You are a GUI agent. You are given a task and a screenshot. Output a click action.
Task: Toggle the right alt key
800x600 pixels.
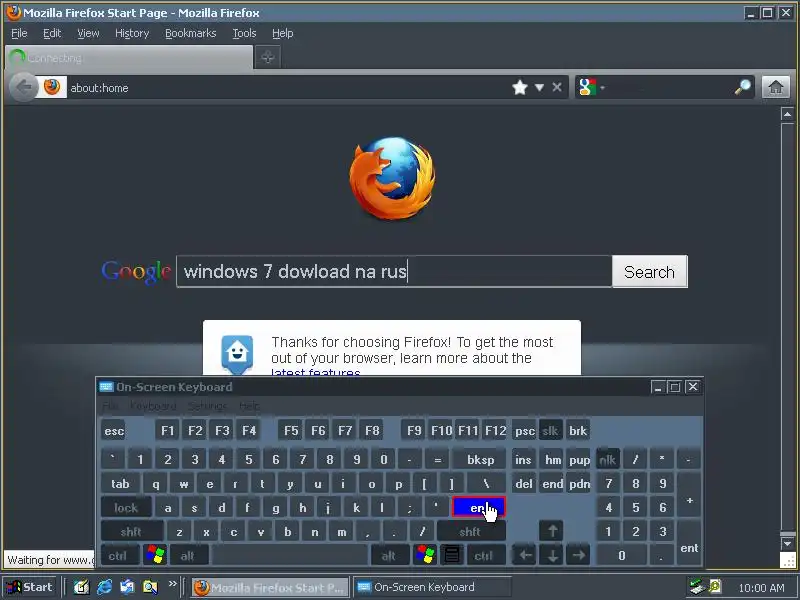[389, 555]
